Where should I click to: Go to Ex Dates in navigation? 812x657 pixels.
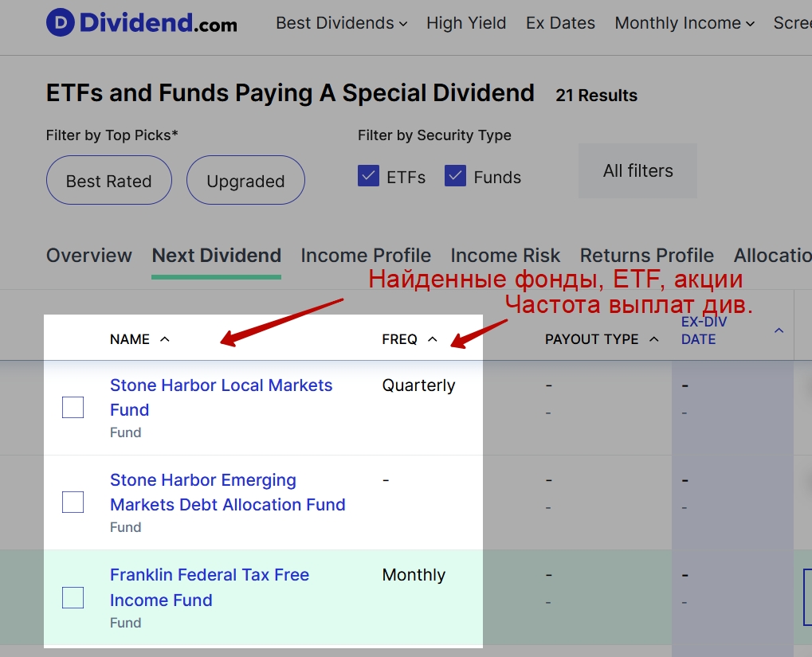click(x=560, y=23)
